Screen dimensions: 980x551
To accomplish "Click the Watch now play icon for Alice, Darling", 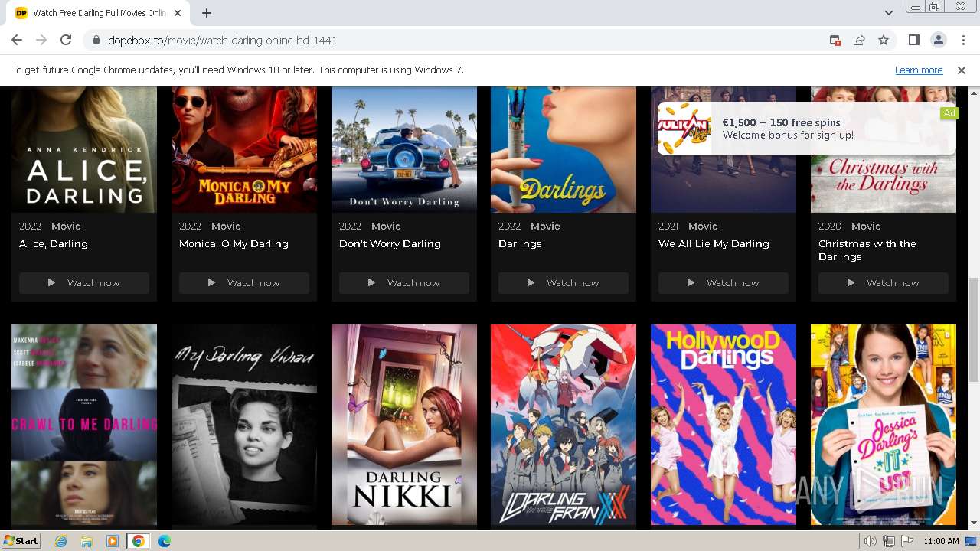I will tap(51, 283).
